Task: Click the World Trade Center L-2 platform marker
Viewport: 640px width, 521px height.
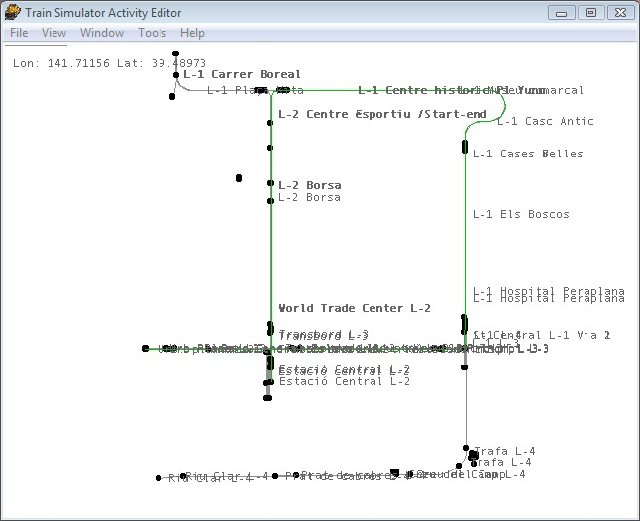Action: [270, 328]
